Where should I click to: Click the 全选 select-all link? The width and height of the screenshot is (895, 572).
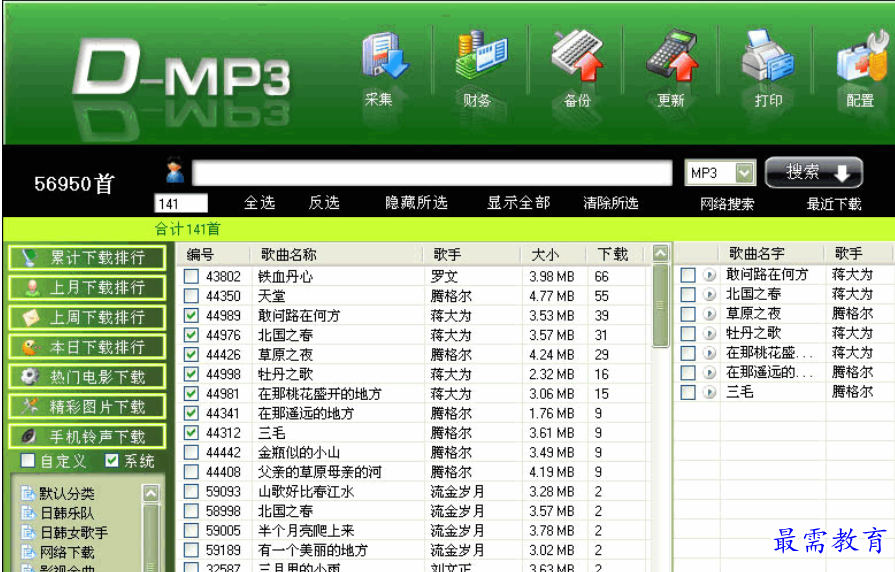point(259,203)
